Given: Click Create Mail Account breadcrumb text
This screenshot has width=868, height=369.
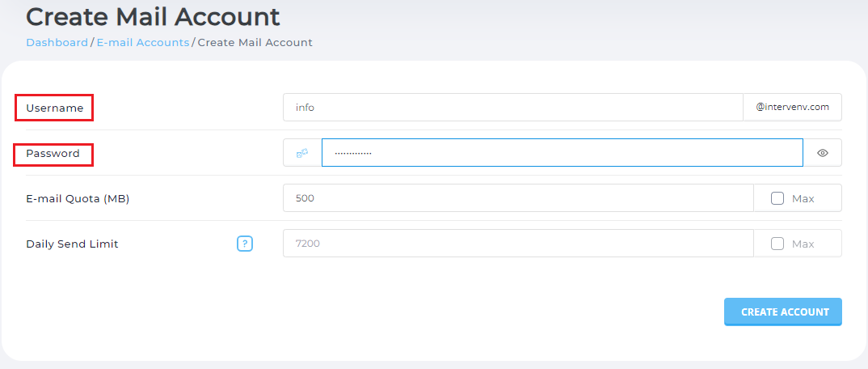Looking at the screenshot, I should [x=255, y=42].
